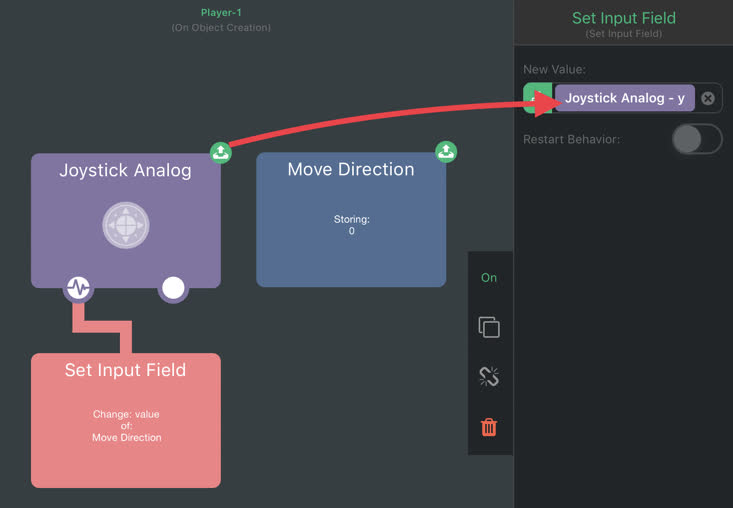This screenshot has width=733, height=508.
Task: Delete the behavior with the trash icon
Action: [x=489, y=427]
